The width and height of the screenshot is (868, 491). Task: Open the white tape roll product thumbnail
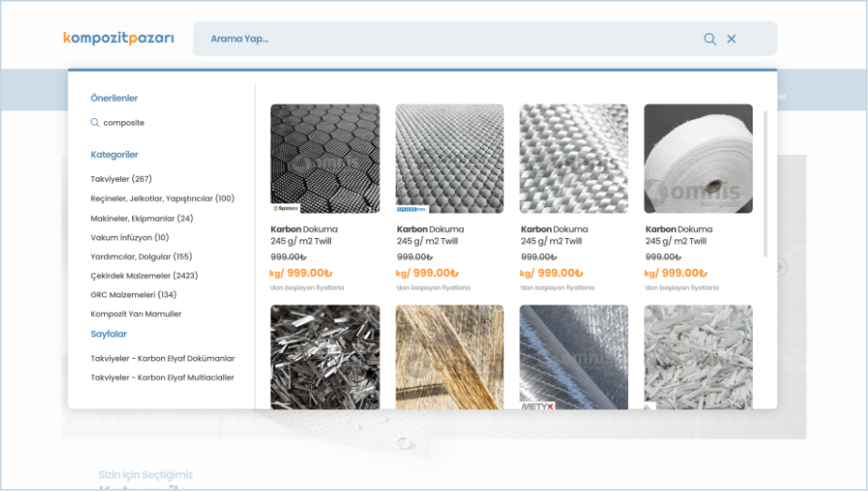pyautogui.click(x=698, y=158)
